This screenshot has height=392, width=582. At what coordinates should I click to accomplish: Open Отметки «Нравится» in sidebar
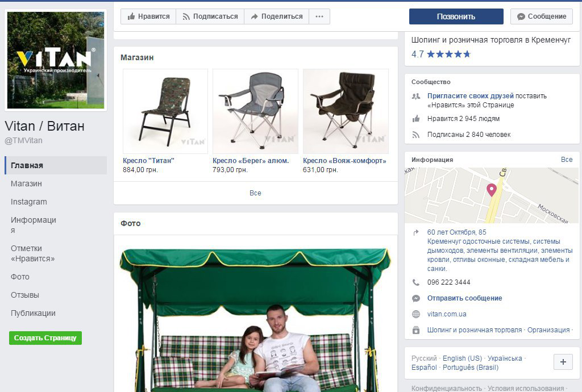click(32, 253)
